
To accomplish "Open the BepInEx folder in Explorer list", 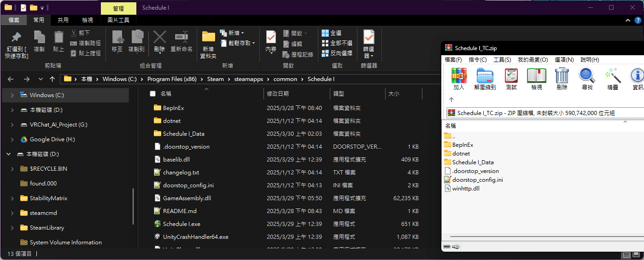I will (173, 108).
